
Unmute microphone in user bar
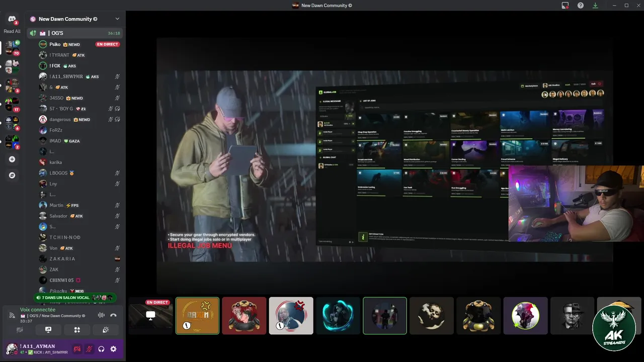click(89, 349)
